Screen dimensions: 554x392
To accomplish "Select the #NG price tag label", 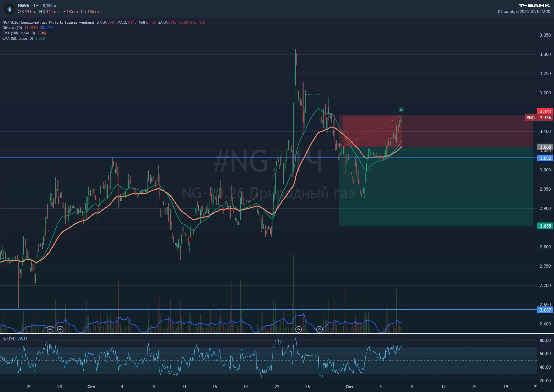I will point(531,118).
